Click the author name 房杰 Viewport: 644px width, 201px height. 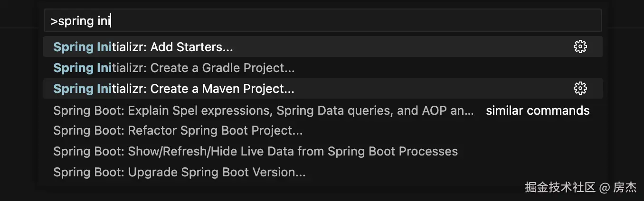point(625,187)
